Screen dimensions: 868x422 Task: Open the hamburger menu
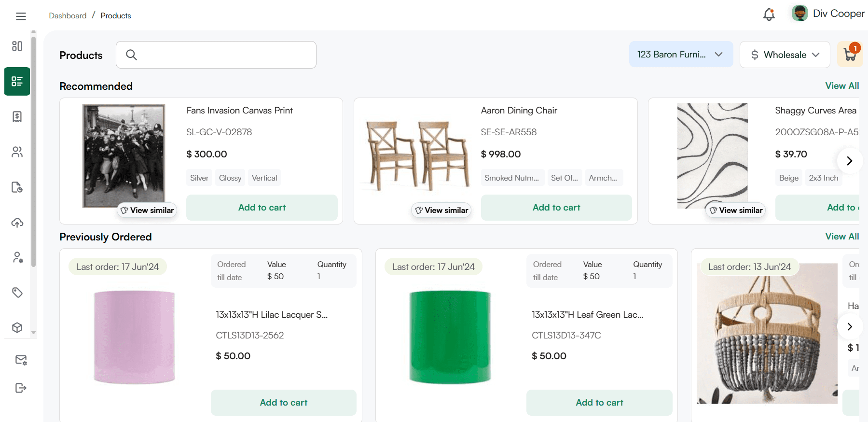point(21,16)
